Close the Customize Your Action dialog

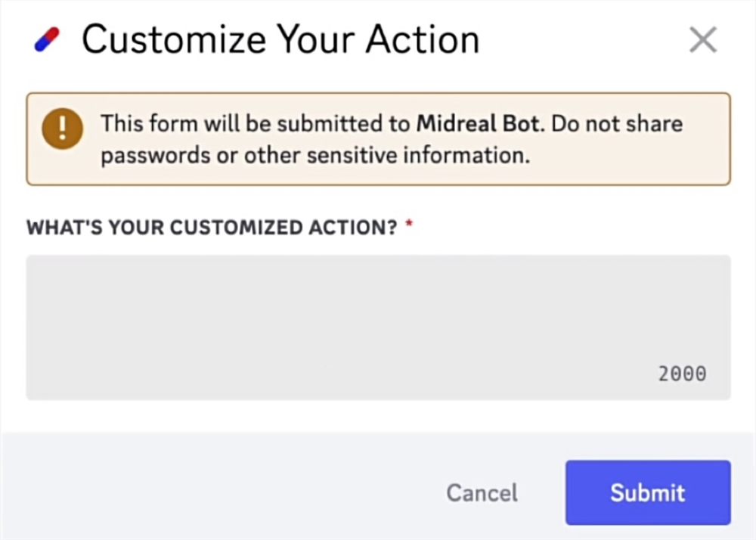tap(703, 39)
